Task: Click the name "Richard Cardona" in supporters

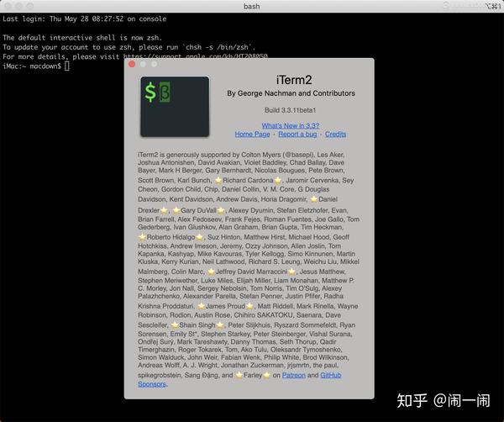Action: pos(248,180)
